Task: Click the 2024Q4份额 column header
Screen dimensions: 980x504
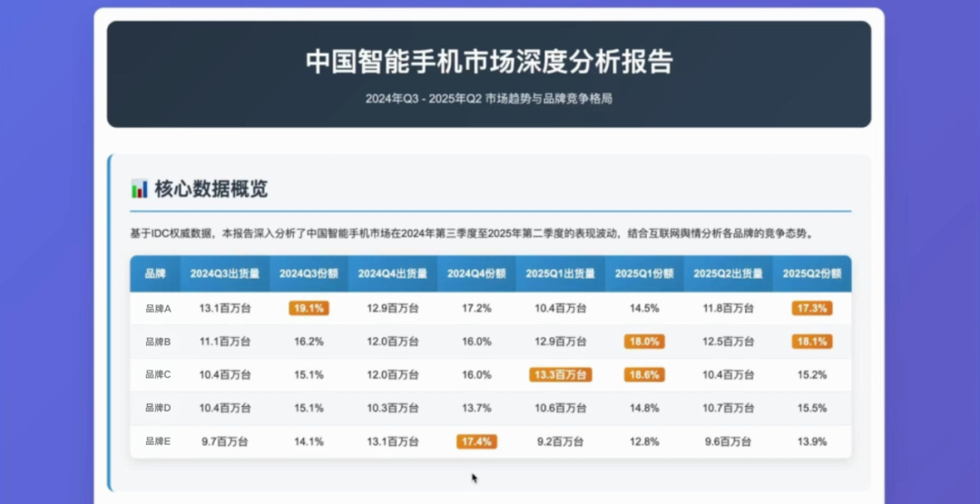Action: point(476,273)
